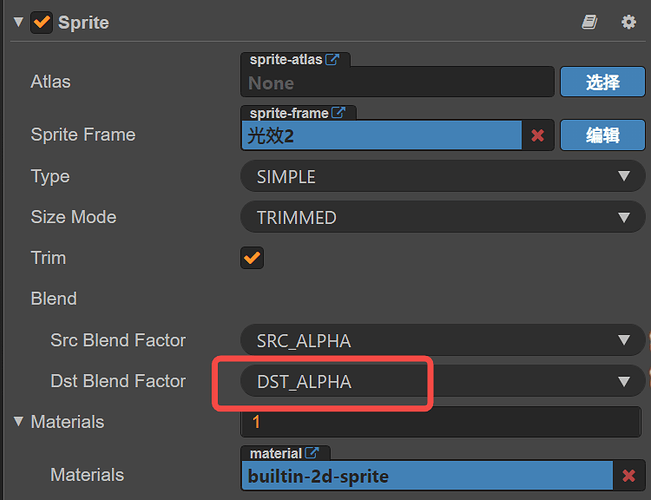Viewport: 651px width, 500px height.
Task: Uncheck the Trim checkbox
Action: point(252,258)
